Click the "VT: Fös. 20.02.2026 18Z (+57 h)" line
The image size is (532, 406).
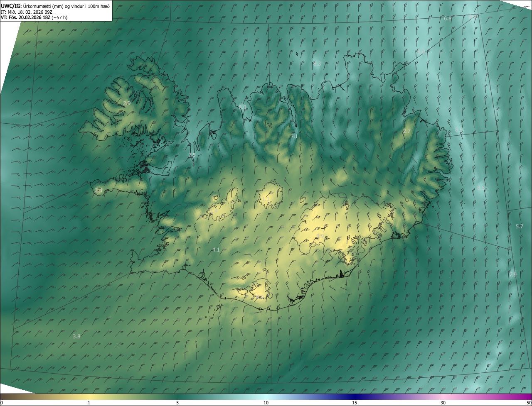(x=34, y=17)
